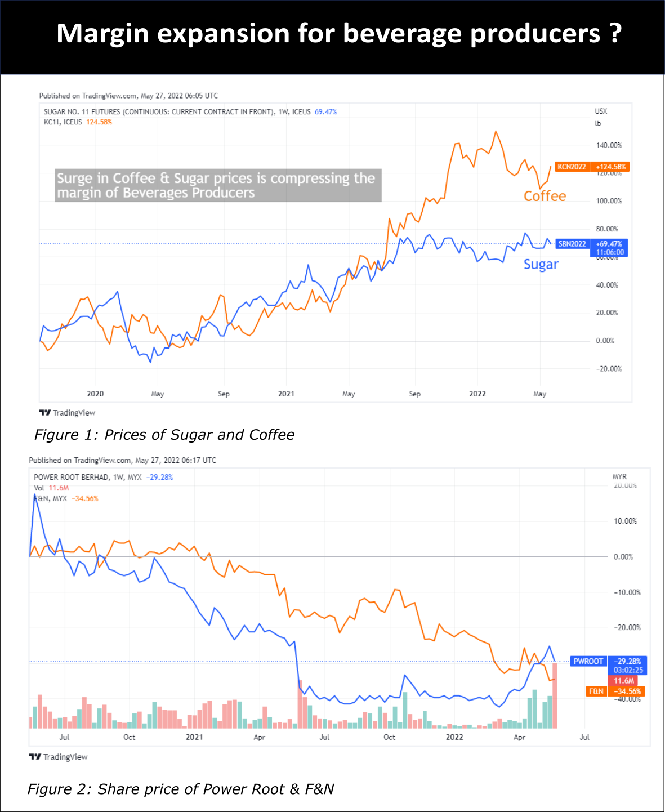
Task: Click the blue Sugar line label
Action: tap(541, 264)
